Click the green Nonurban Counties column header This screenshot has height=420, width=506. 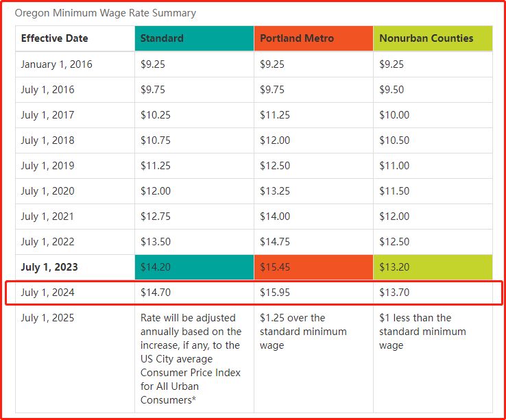coord(426,38)
